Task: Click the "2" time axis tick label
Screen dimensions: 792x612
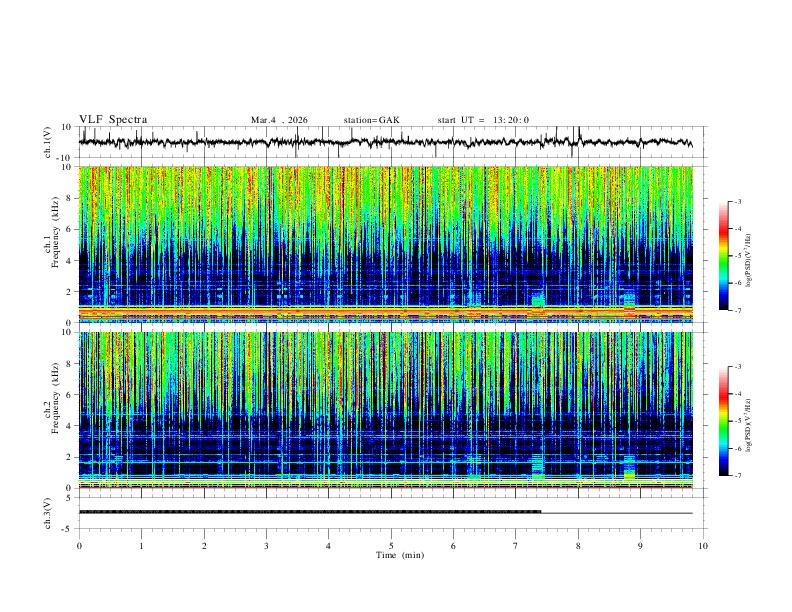Action: (x=204, y=546)
